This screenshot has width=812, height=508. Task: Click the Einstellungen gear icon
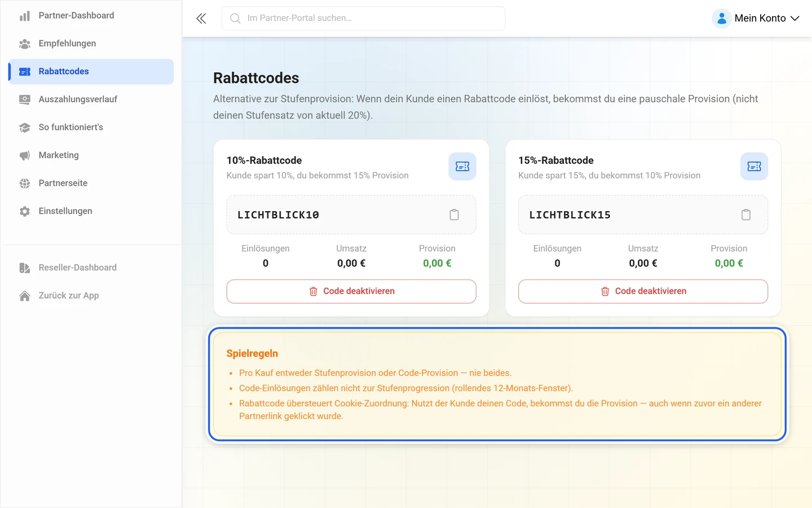(x=25, y=211)
